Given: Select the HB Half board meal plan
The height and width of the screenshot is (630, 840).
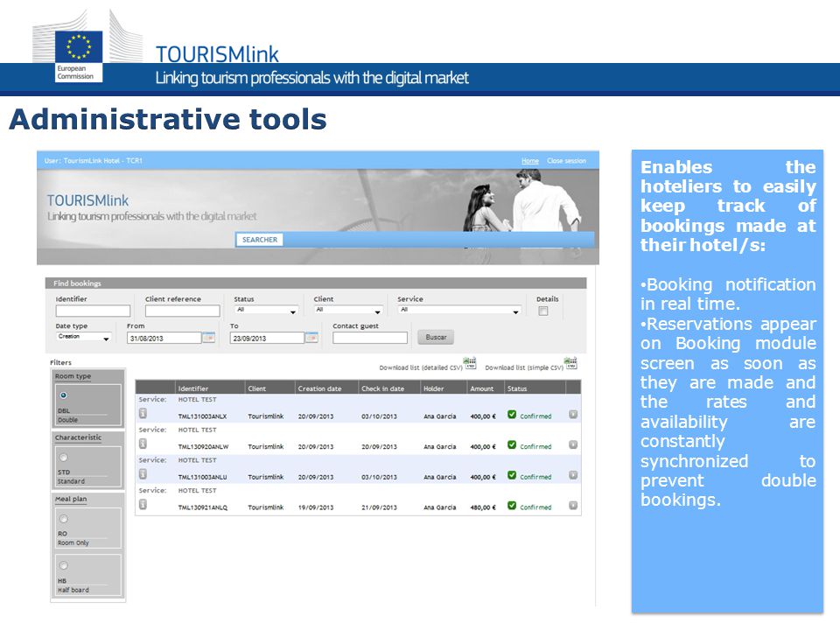Looking at the screenshot, I should [63, 566].
